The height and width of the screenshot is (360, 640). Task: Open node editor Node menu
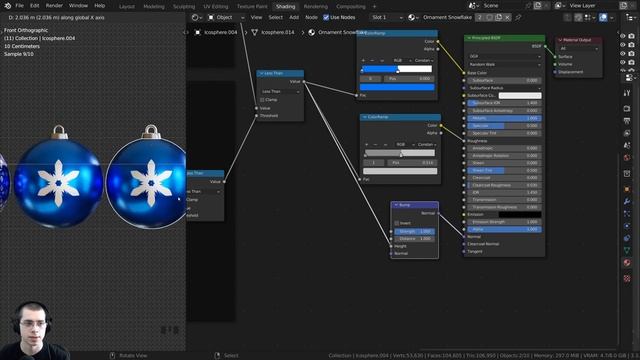coord(311,18)
